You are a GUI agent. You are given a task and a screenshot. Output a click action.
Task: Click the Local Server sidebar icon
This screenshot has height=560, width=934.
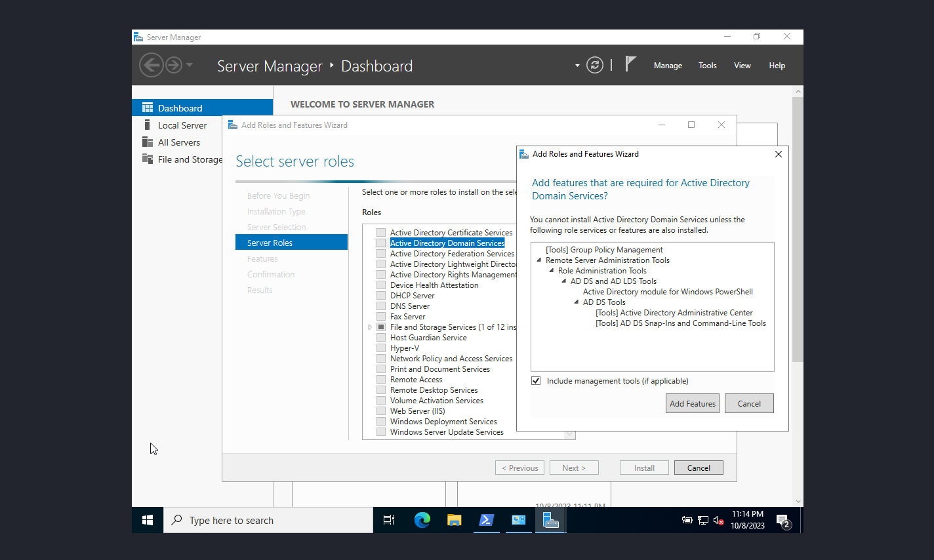point(148,125)
